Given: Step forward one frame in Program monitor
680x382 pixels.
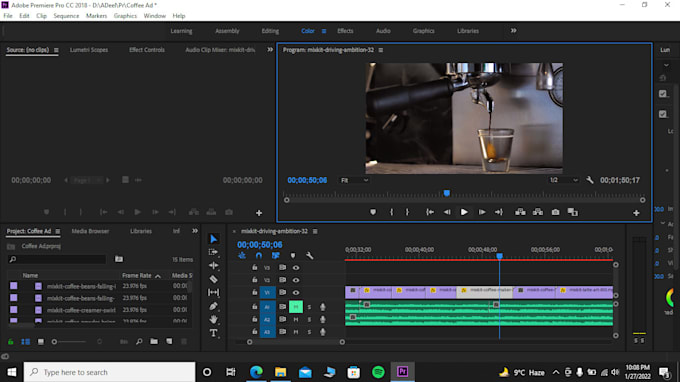Looking at the screenshot, I should (x=482, y=212).
